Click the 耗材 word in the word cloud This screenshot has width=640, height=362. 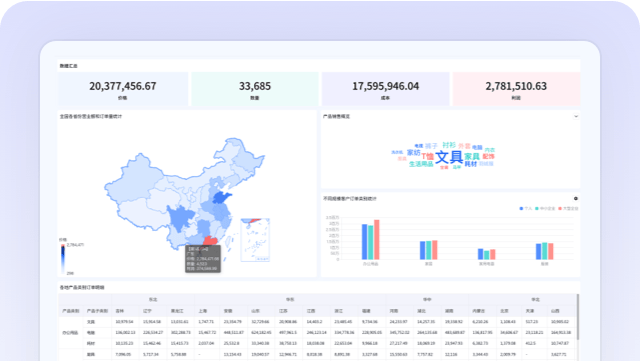[x=471, y=164]
